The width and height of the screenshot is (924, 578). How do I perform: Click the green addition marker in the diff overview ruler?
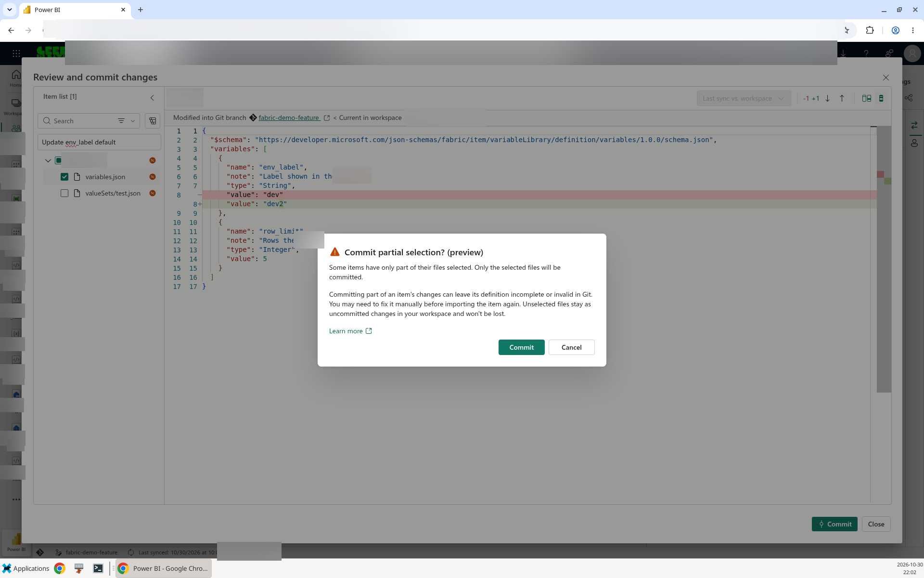[x=887, y=181]
